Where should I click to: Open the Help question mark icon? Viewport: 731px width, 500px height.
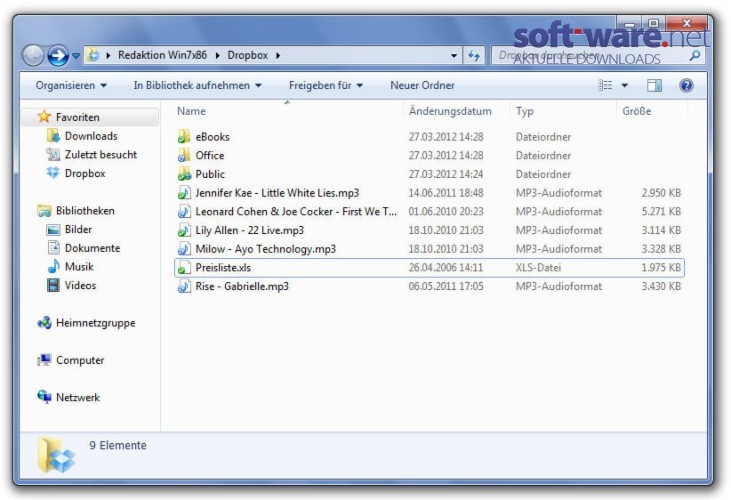tap(686, 85)
